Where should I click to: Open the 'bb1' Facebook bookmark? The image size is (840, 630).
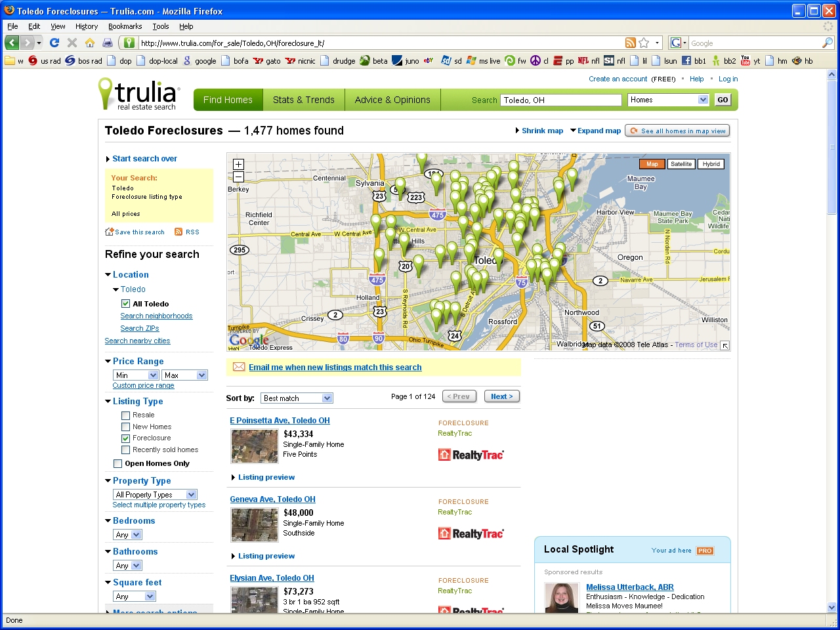click(x=694, y=60)
